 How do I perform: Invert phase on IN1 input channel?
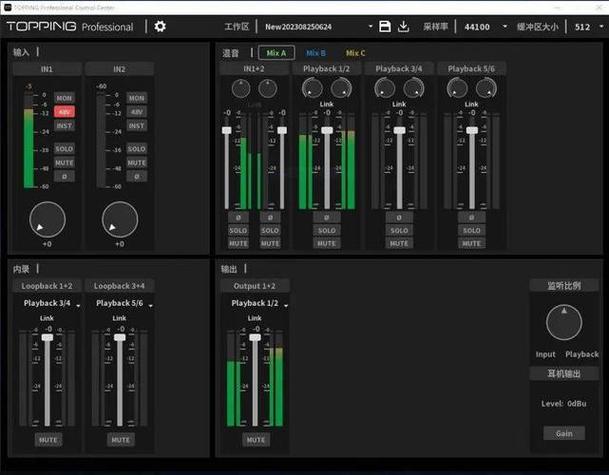coord(64,176)
